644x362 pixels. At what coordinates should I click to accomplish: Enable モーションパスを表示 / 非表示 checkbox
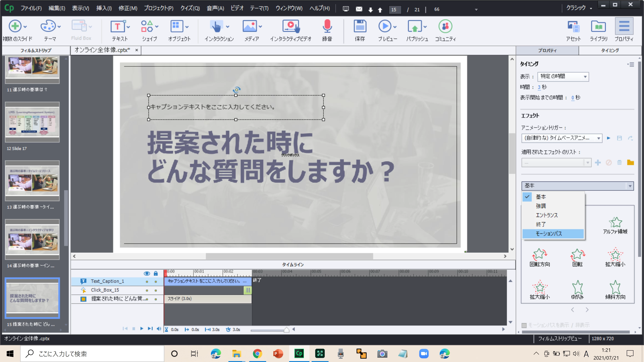point(524,325)
